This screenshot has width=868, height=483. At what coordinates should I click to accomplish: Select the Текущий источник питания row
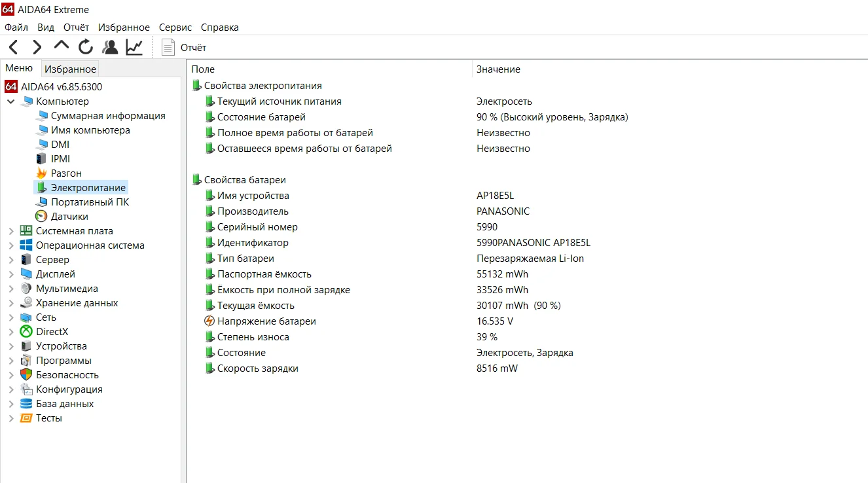point(280,101)
